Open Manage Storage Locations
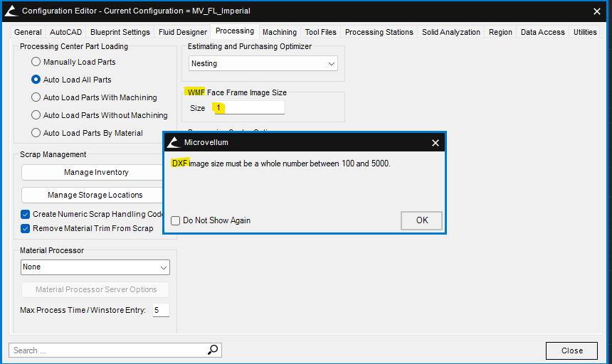This screenshot has width=612, height=364. 95,195
